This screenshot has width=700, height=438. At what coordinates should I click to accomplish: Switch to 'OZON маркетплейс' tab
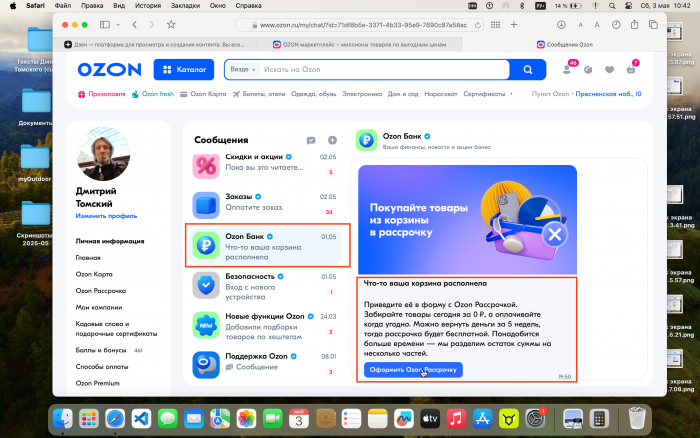[359, 45]
